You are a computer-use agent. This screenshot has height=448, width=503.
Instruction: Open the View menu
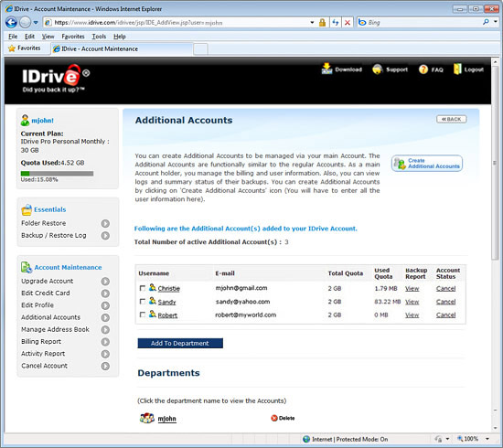[x=48, y=37]
